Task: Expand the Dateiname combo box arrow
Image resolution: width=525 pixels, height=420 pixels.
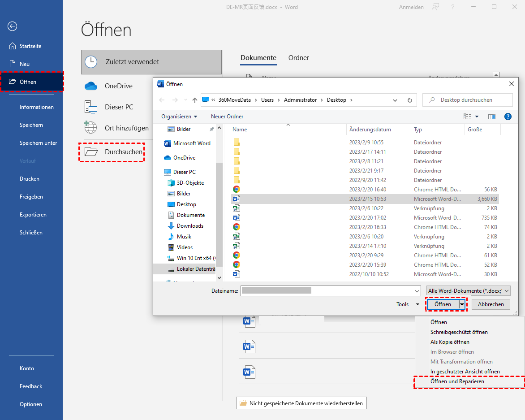Action: click(417, 291)
